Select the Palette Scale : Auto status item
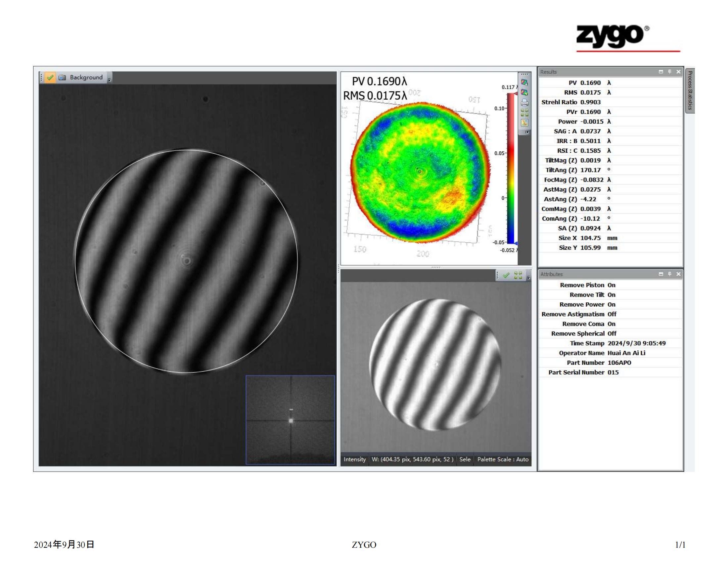The height and width of the screenshot is (563, 728). (x=504, y=459)
